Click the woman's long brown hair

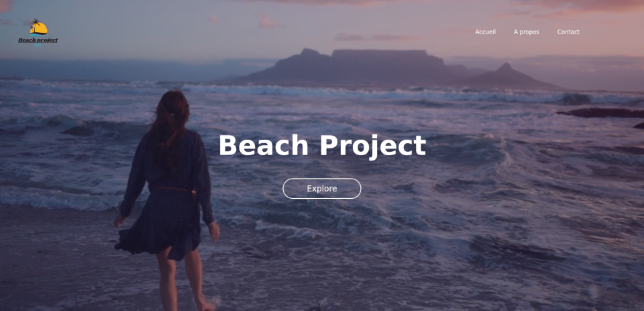tap(168, 128)
